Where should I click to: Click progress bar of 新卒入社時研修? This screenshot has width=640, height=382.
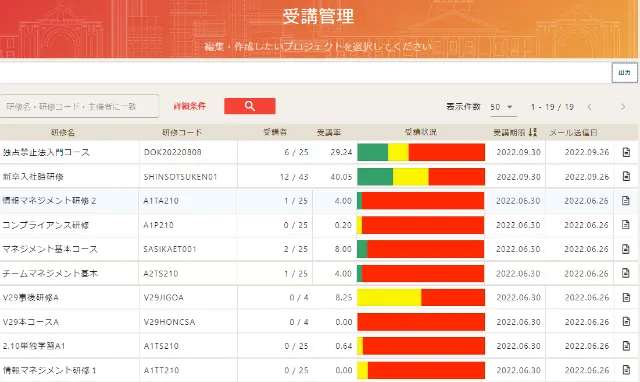point(421,177)
